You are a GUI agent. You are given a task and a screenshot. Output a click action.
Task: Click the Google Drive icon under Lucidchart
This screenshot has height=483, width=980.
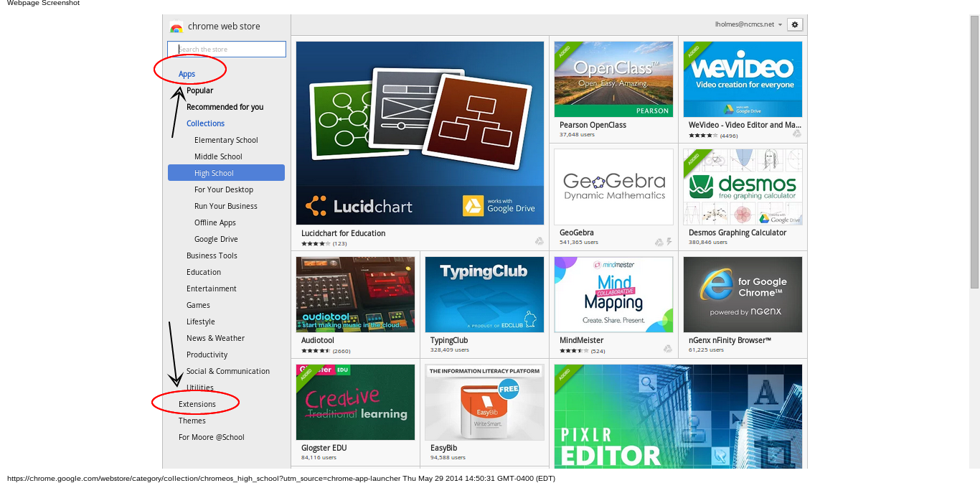click(x=539, y=242)
